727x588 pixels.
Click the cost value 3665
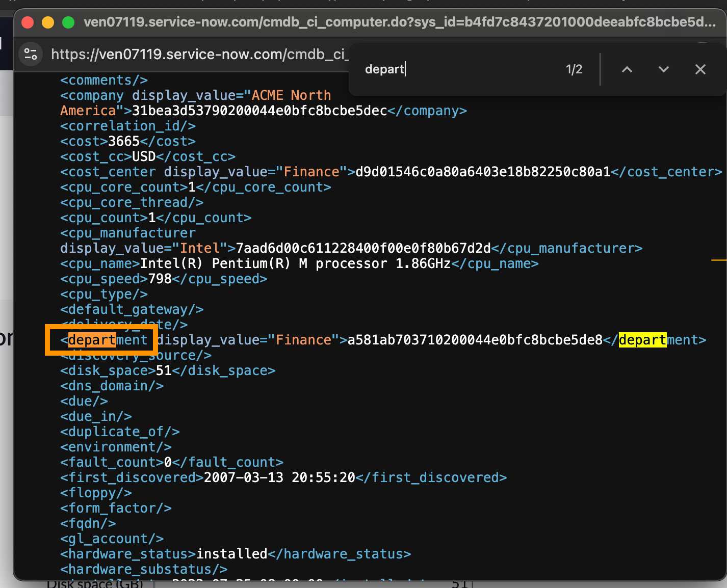coord(124,141)
